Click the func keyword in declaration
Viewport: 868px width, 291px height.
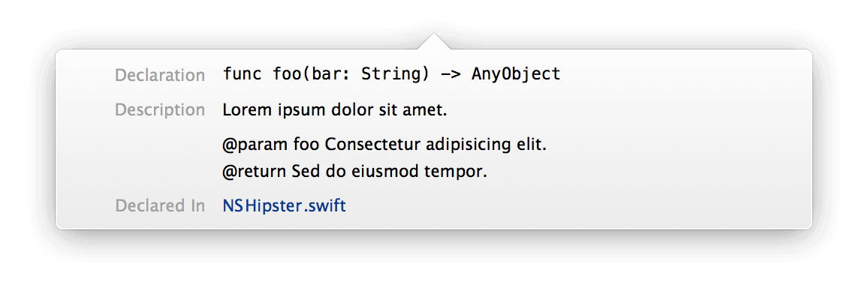point(242,74)
